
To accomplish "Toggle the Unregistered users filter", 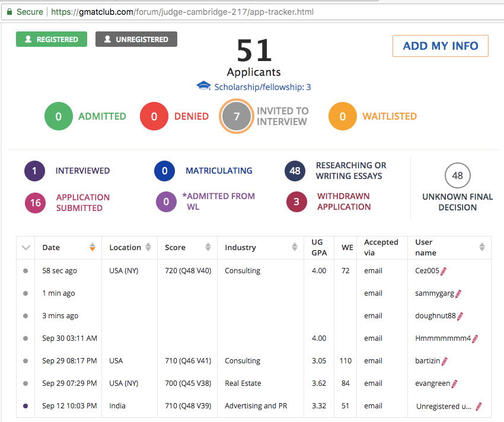I will tap(136, 39).
